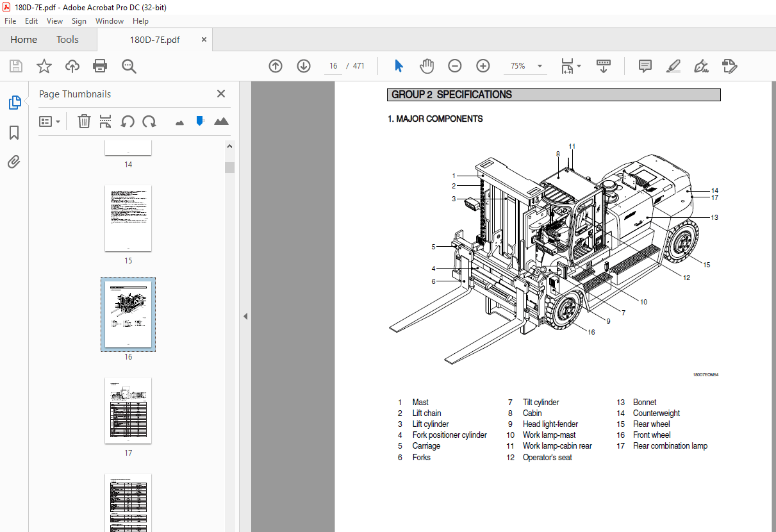
Task: Open the Bookmarks panel icon
Action: click(x=13, y=132)
